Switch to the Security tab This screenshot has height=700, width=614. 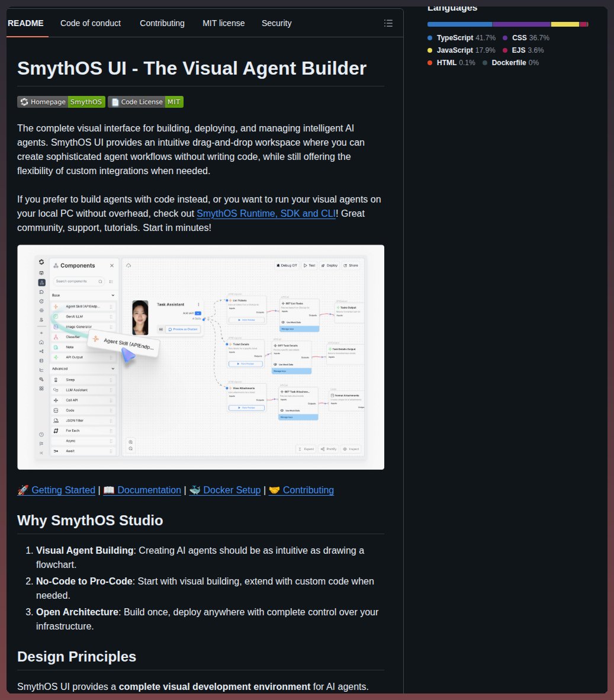(277, 23)
